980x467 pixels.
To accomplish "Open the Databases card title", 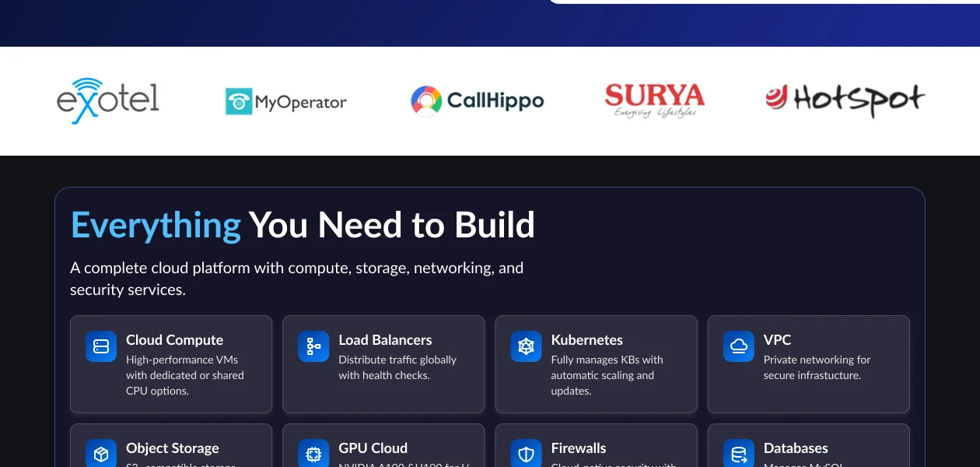I will tap(796, 448).
